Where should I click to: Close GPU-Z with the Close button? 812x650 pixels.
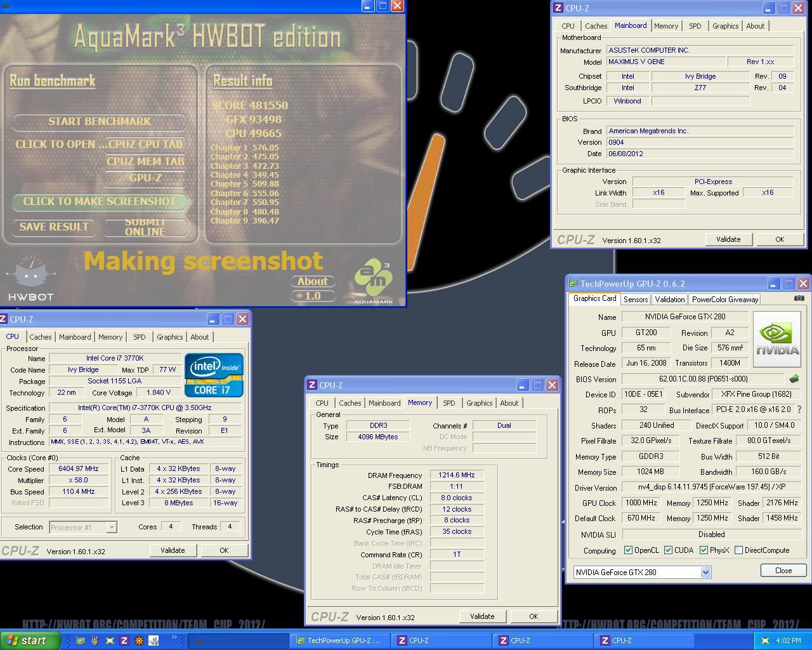coord(783,571)
